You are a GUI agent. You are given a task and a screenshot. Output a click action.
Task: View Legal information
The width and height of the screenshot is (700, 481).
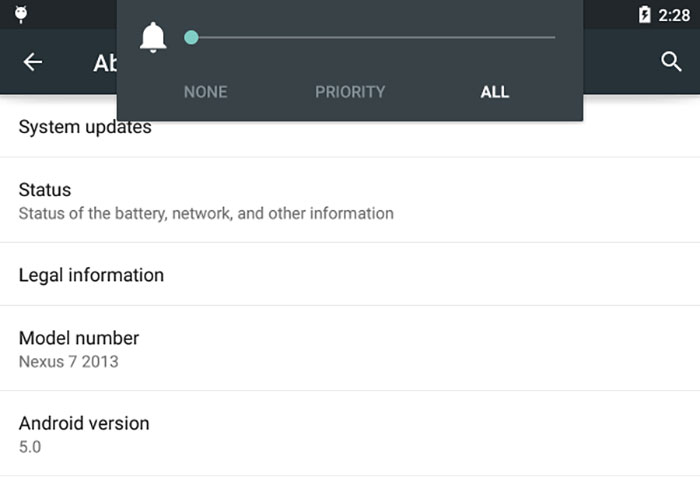(x=350, y=275)
